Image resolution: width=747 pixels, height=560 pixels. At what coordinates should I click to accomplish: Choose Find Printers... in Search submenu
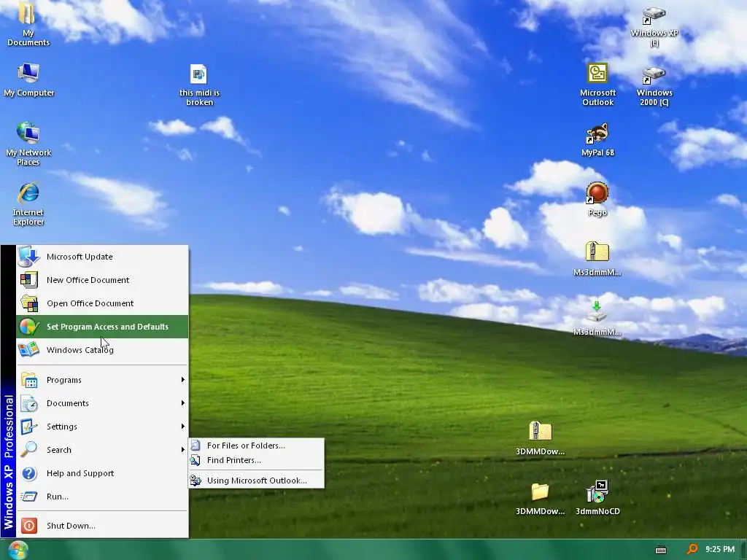(256, 461)
